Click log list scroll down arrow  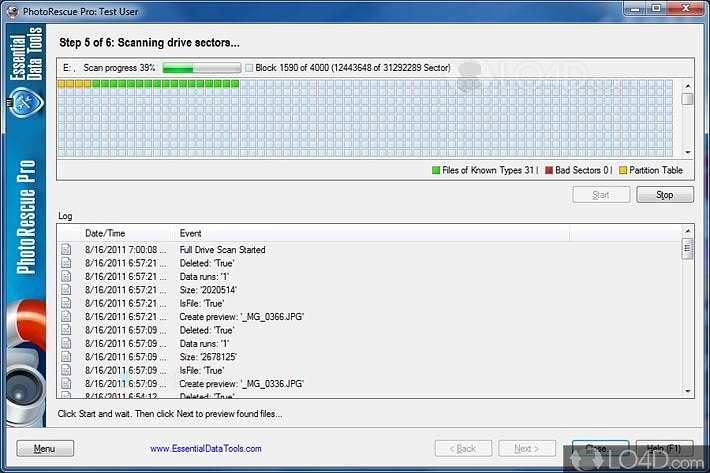click(687, 391)
